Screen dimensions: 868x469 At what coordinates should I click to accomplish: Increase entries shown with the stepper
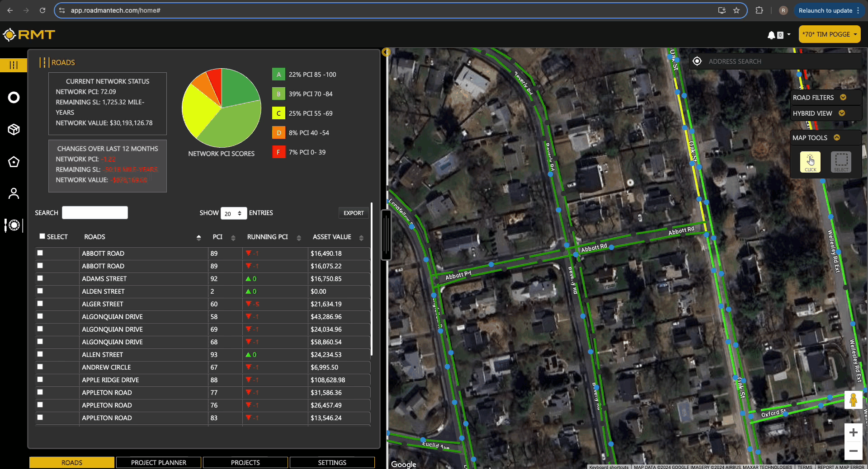coord(240,211)
